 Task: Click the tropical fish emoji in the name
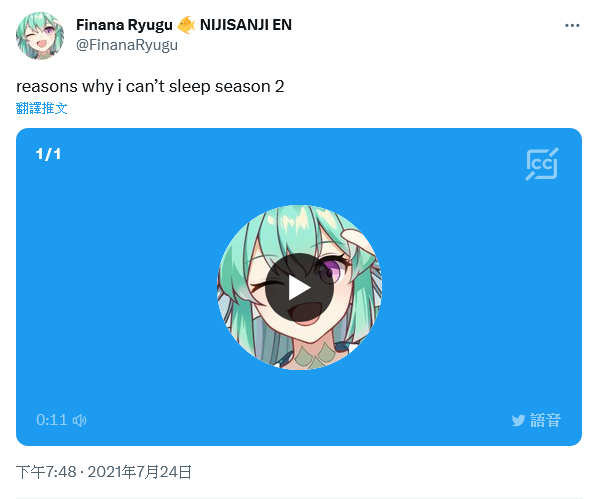coord(186,25)
